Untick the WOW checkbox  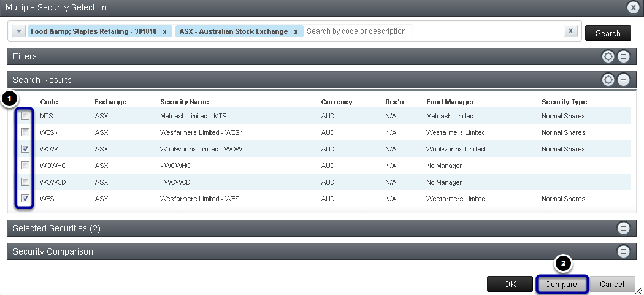[26, 149]
